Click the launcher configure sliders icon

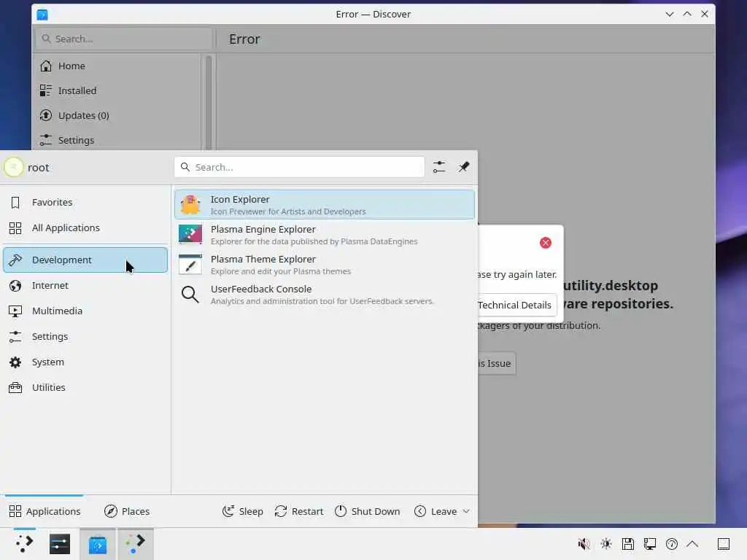(x=438, y=167)
